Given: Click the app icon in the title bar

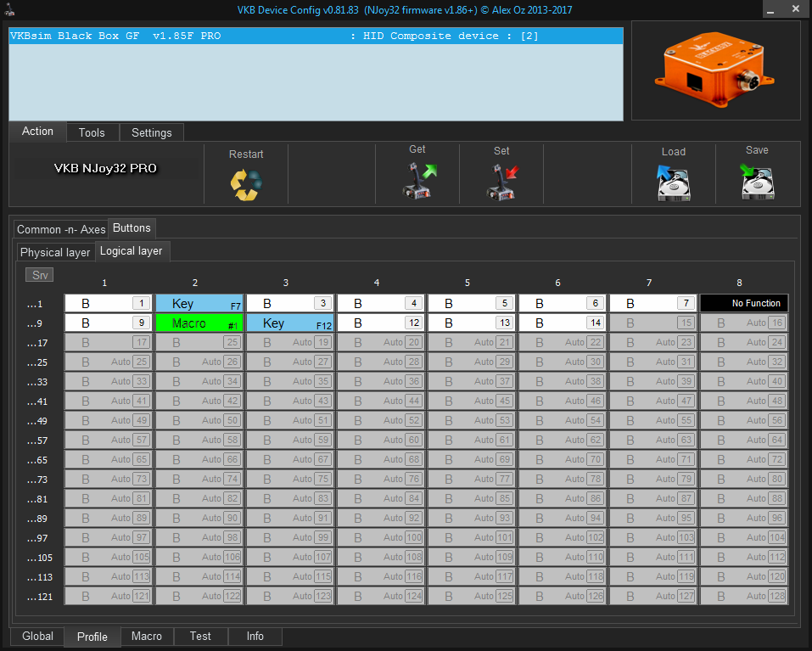Looking at the screenshot, I should point(9,9).
